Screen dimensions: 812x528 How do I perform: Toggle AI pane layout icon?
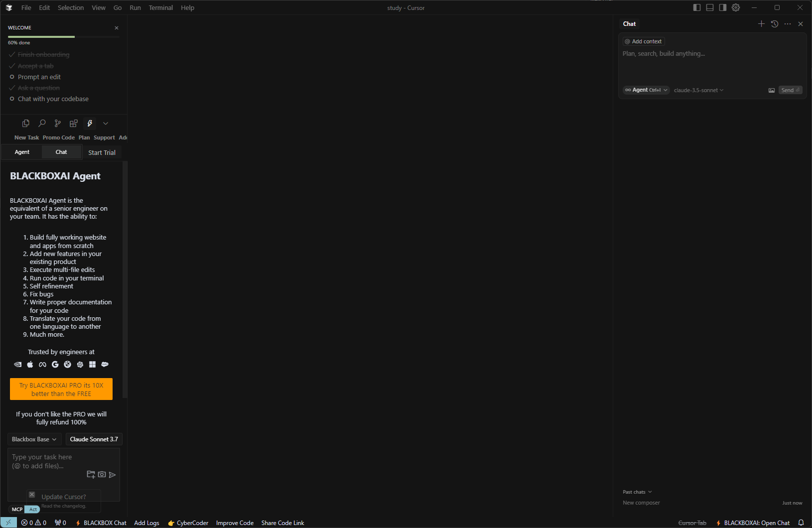tap(723, 7)
